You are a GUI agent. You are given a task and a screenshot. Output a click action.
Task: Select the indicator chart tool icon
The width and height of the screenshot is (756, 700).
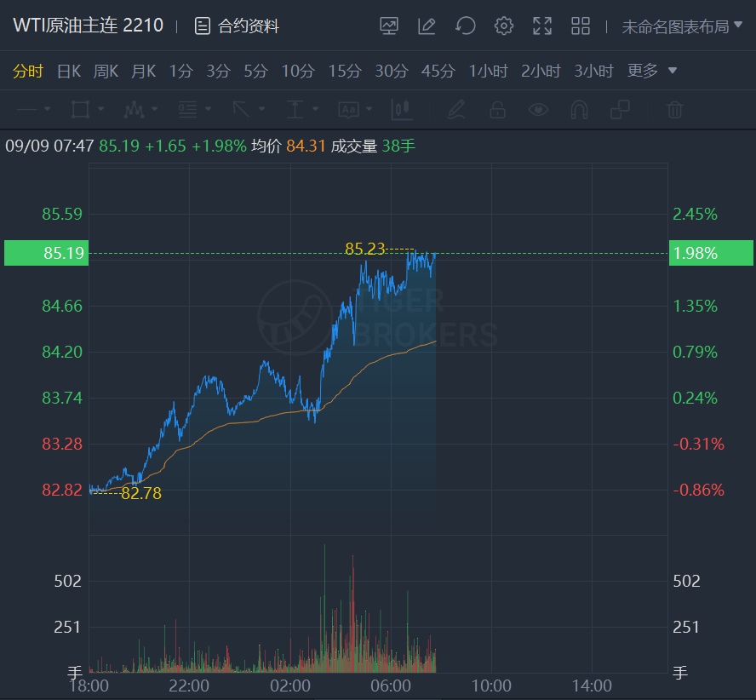pos(403,110)
